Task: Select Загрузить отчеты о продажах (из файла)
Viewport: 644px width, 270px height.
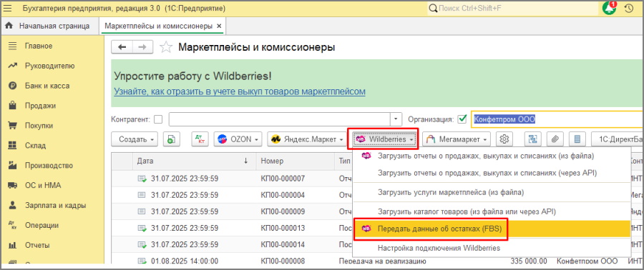Action: tap(491, 156)
